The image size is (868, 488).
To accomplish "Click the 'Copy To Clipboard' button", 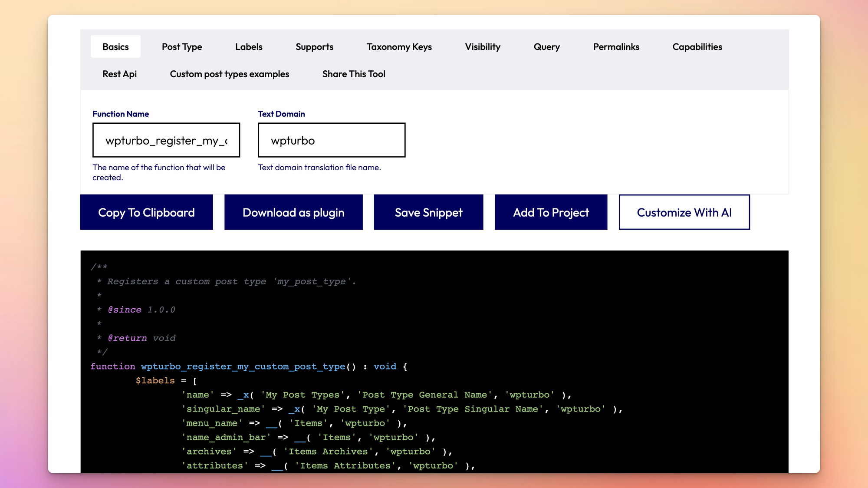I will point(147,212).
